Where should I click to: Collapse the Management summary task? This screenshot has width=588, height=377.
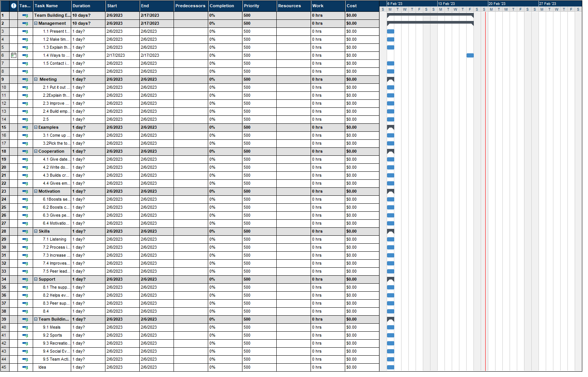click(x=35, y=23)
